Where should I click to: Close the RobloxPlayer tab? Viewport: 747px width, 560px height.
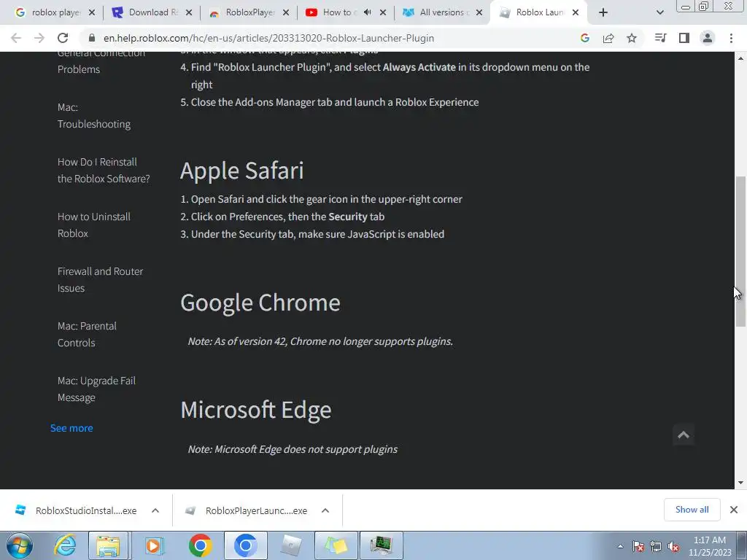(286, 12)
